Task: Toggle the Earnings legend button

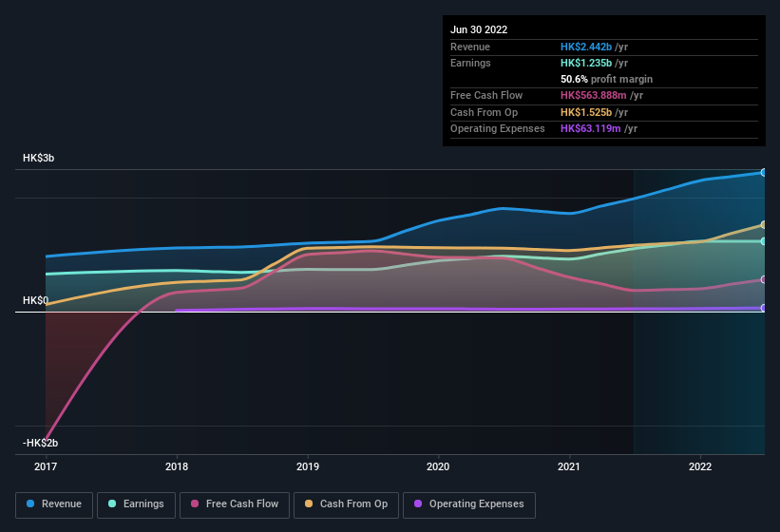Action: 136,505
